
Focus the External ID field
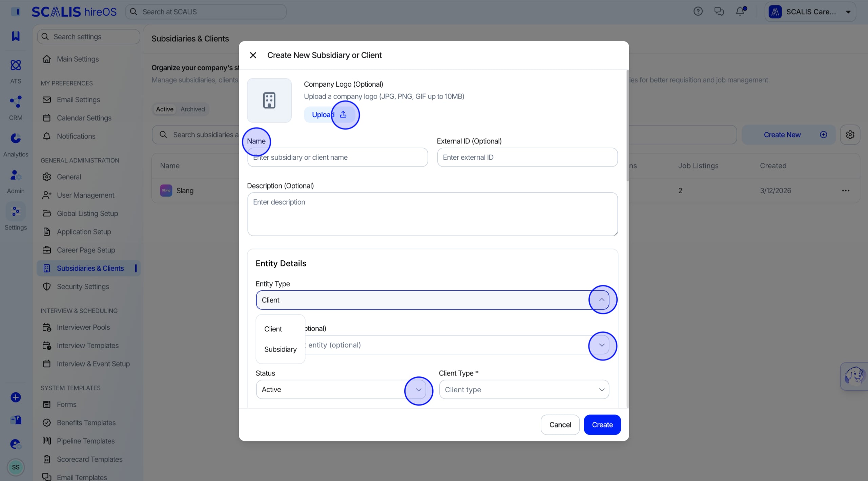click(x=527, y=157)
